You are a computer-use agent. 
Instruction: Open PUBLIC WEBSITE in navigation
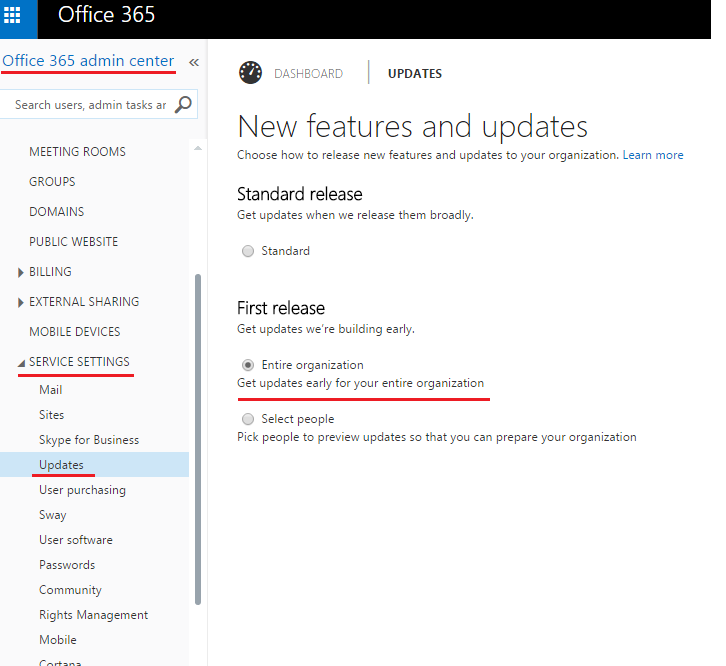coord(74,242)
